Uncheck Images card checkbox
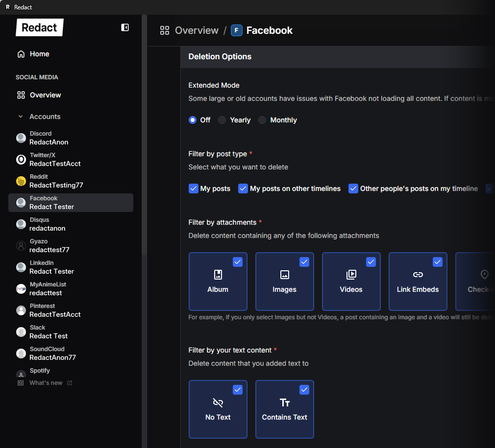The height and width of the screenshot is (448, 495). click(304, 262)
